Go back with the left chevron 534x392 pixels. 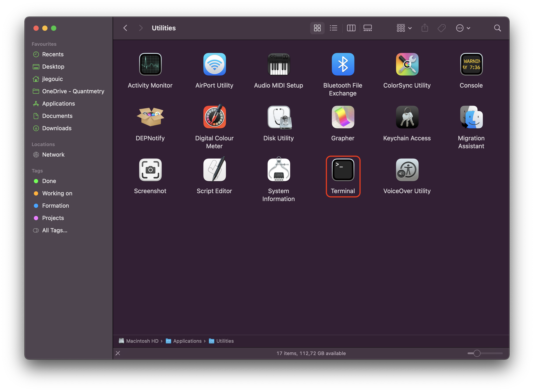125,28
